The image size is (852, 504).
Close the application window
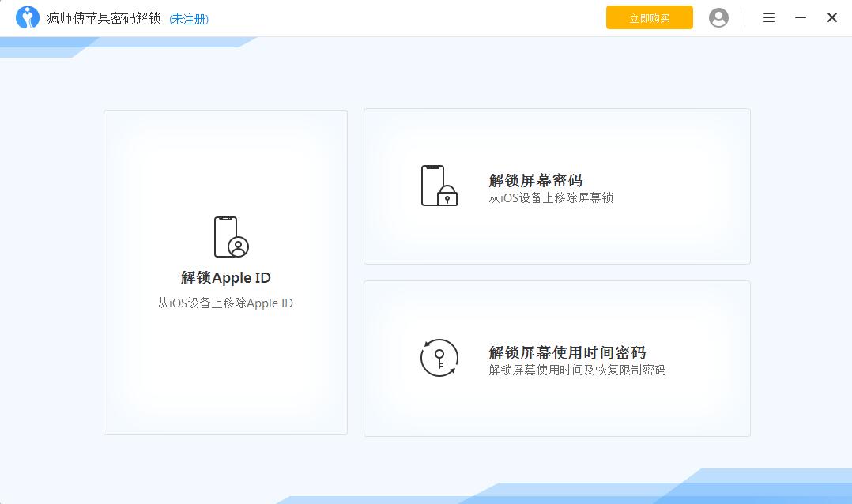click(x=831, y=17)
